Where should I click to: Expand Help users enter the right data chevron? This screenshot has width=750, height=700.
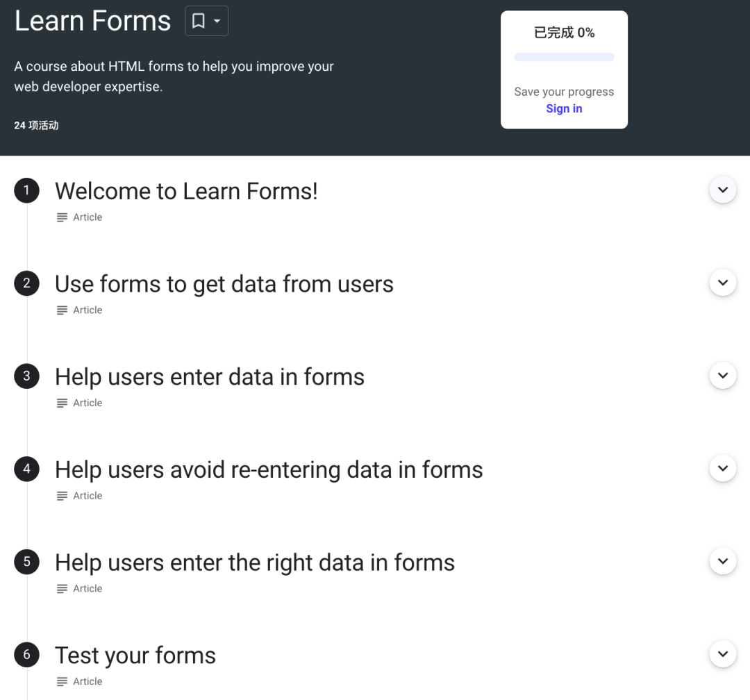(x=723, y=561)
